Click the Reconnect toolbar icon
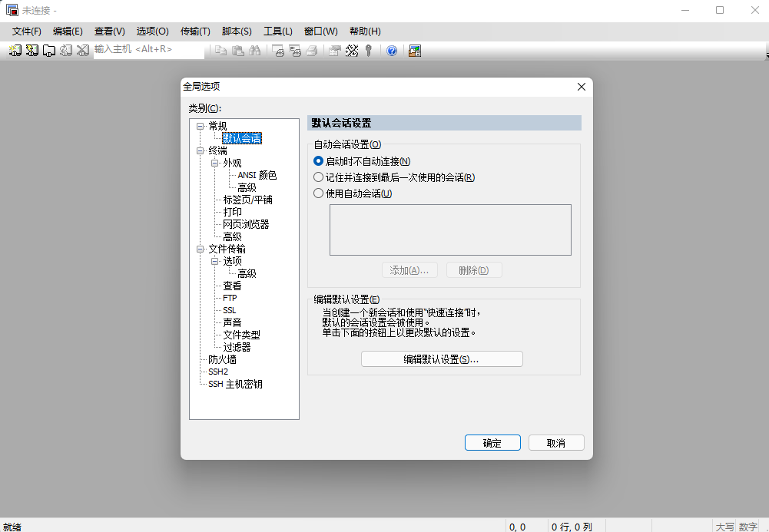 coord(66,51)
